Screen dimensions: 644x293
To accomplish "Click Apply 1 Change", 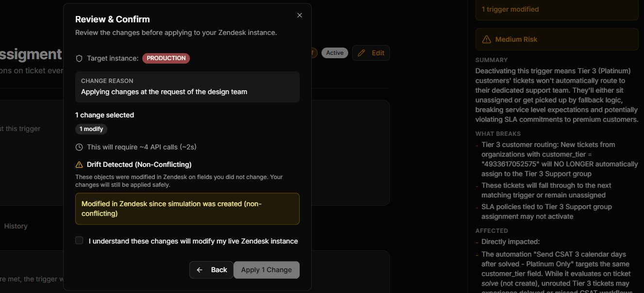I will pos(266,270).
